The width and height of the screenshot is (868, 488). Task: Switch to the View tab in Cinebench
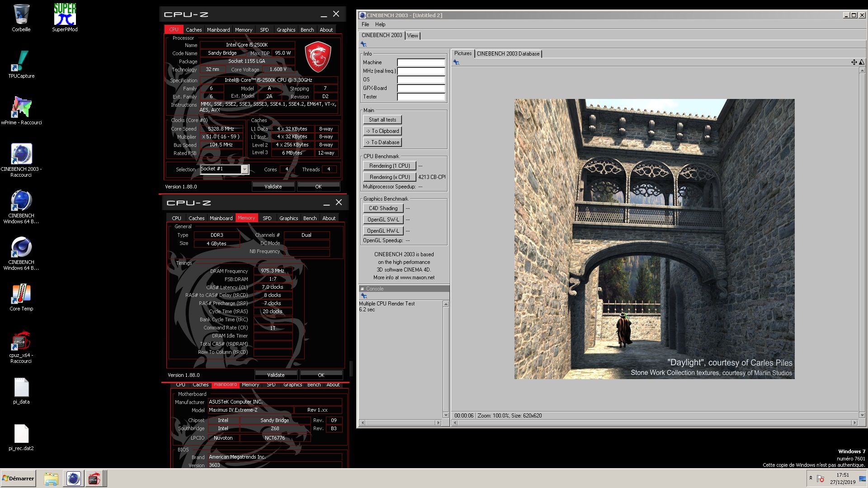click(x=412, y=36)
